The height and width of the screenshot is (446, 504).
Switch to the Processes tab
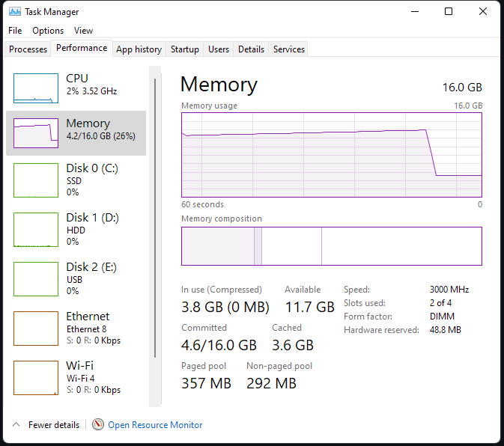point(28,49)
